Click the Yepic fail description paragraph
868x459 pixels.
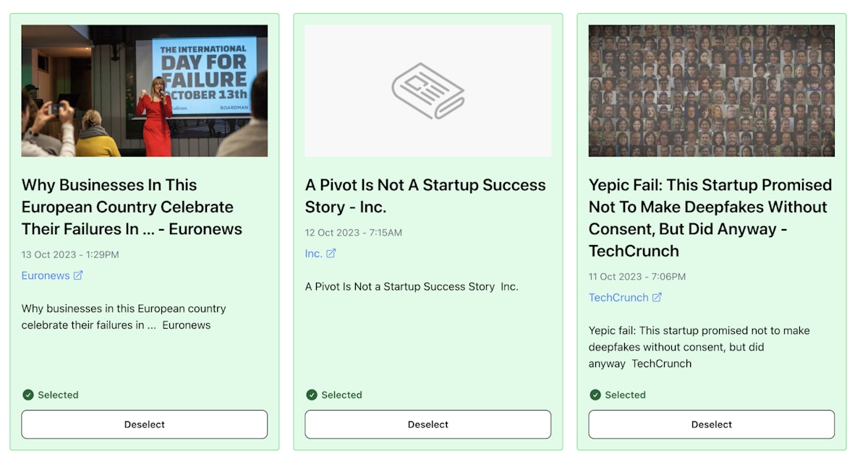click(699, 347)
